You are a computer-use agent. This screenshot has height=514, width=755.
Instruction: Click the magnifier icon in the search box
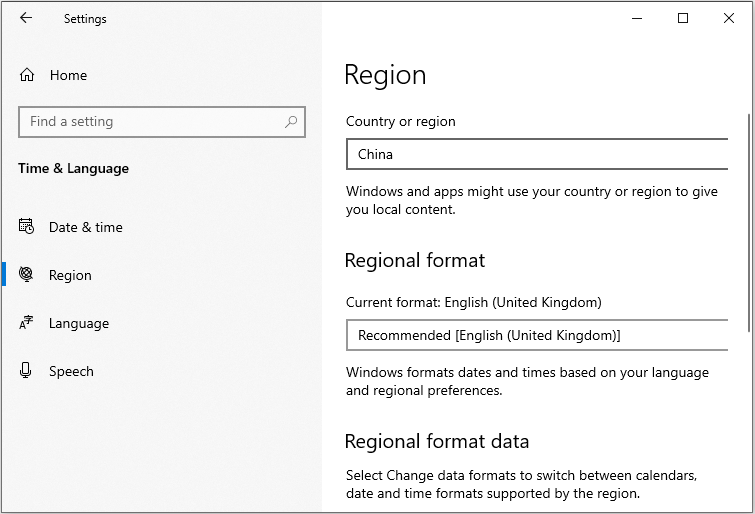pyautogui.click(x=291, y=122)
